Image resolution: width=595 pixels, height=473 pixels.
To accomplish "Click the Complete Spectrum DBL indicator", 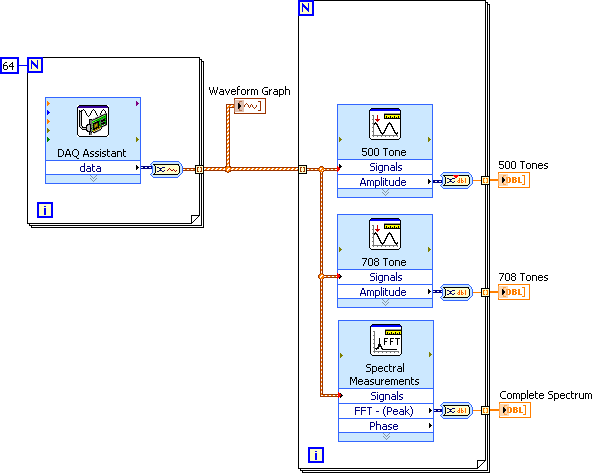I will 515,410.
